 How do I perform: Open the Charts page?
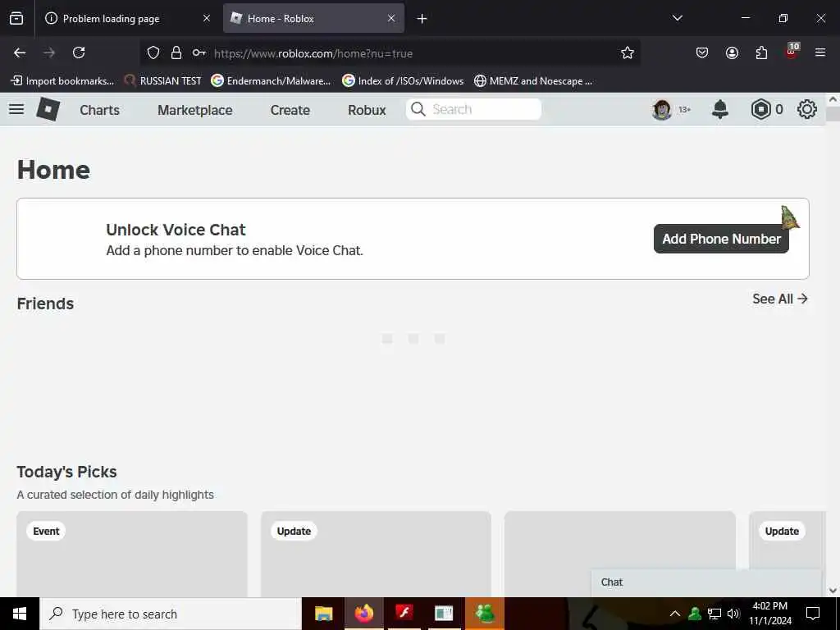click(99, 110)
